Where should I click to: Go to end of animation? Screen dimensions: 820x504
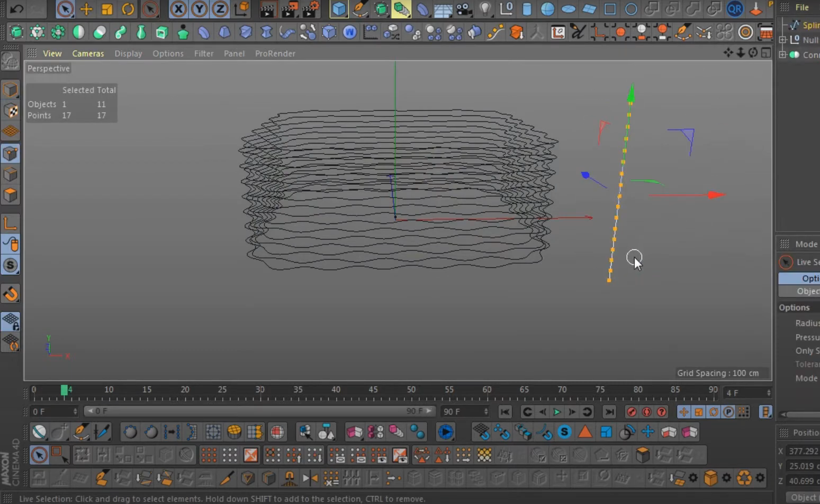coord(609,412)
